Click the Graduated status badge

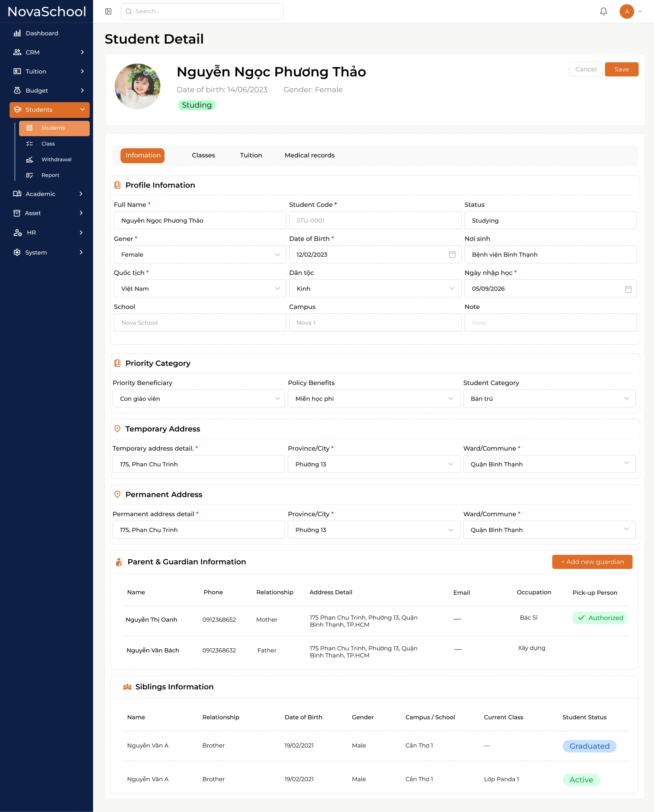589,746
